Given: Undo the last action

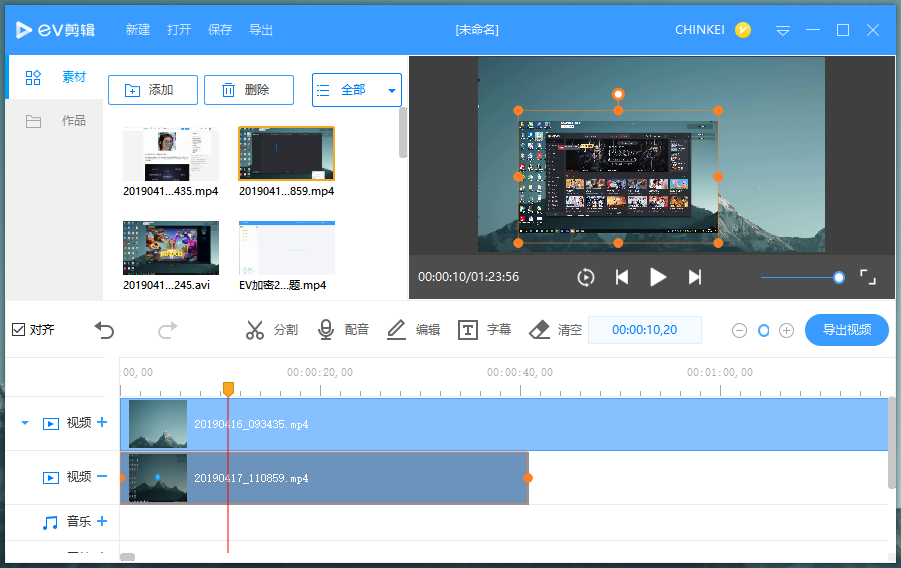Looking at the screenshot, I should point(104,330).
